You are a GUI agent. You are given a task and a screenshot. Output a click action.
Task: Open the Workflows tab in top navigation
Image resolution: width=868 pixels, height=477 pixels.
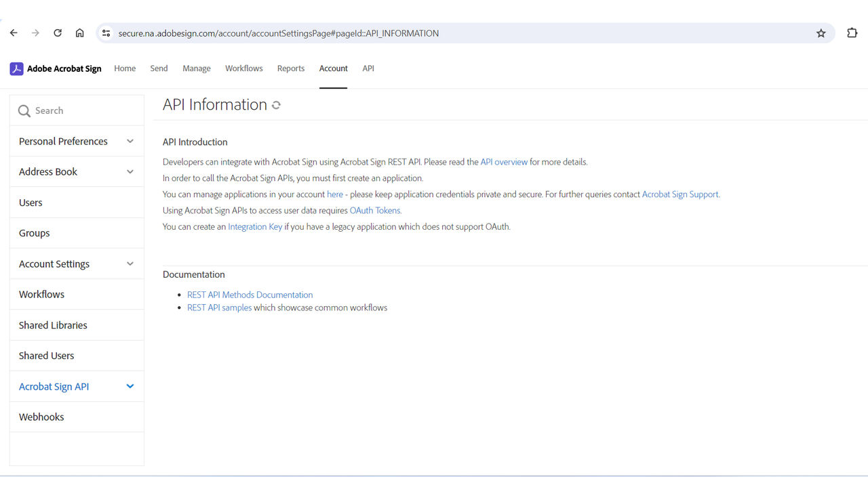pyautogui.click(x=244, y=68)
